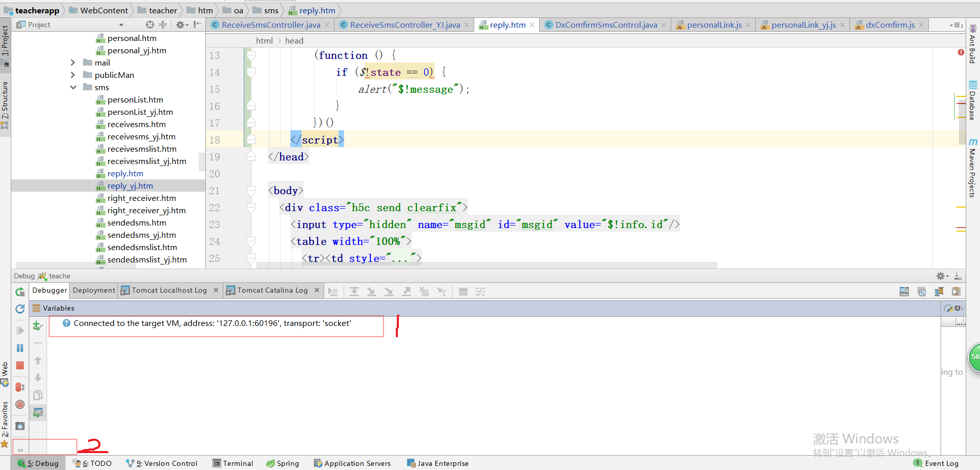Collapse the sms folder
The width and height of the screenshot is (980, 470).
(x=74, y=87)
